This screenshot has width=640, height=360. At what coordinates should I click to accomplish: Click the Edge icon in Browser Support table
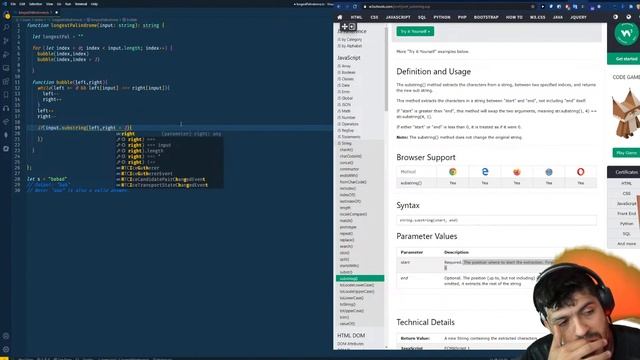coord(484,172)
